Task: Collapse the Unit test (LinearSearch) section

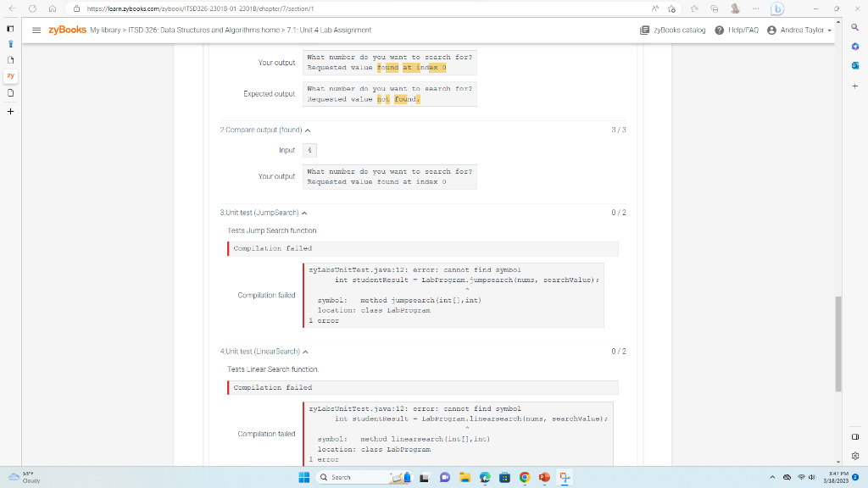Action: point(306,351)
